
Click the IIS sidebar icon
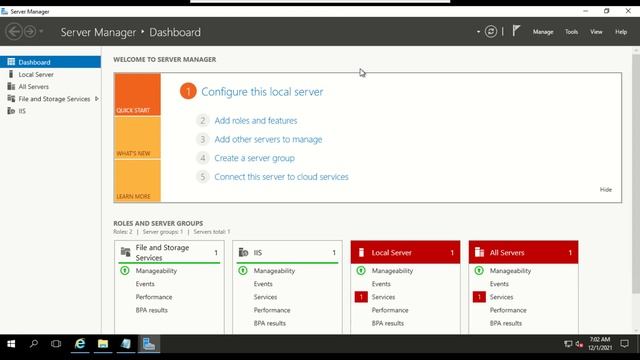point(11,111)
